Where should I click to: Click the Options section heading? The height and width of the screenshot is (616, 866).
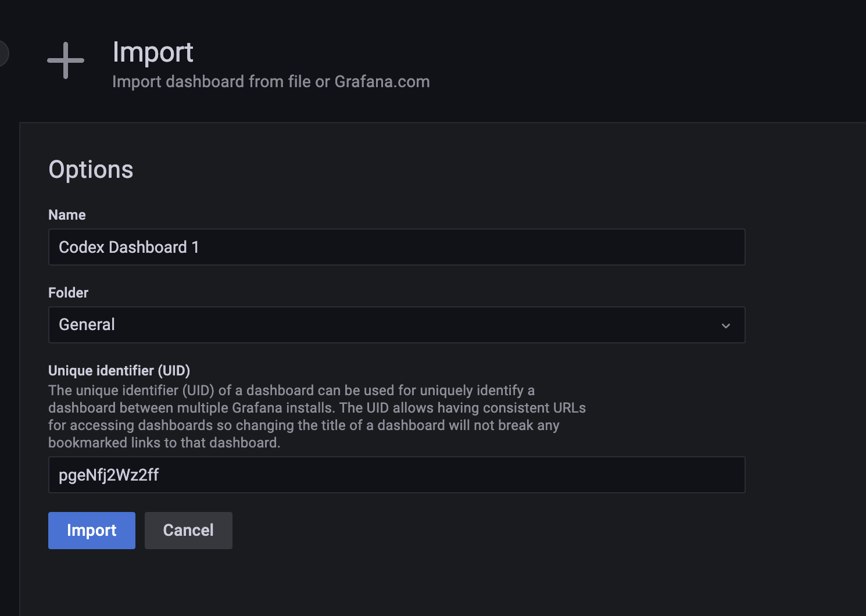pyautogui.click(x=91, y=170)
